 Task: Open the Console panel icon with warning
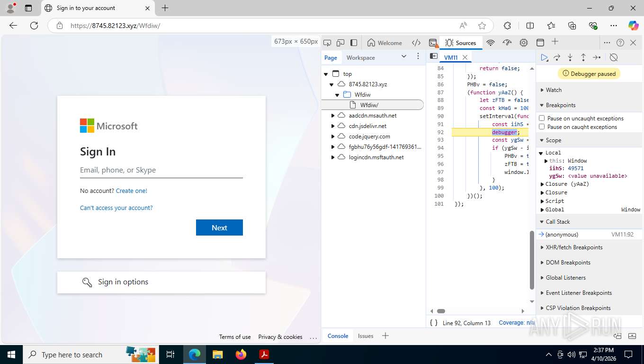point(433,43)
